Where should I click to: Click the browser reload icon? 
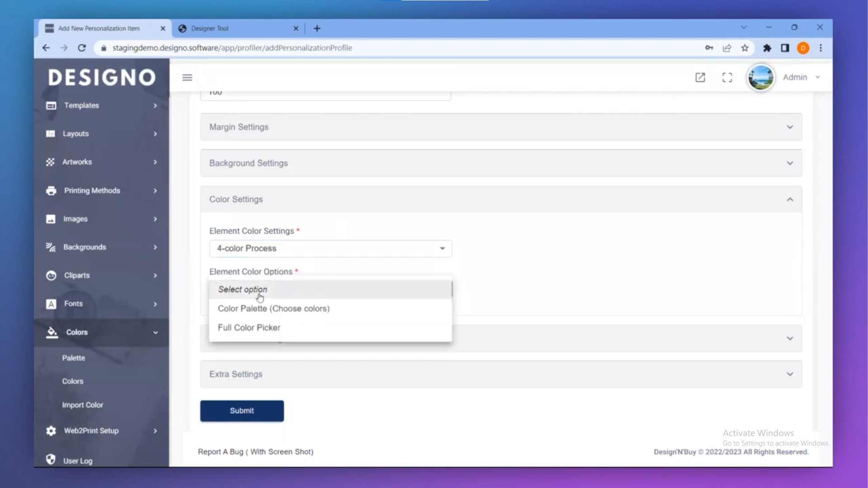pyautogui.click(x=82, y=48)
